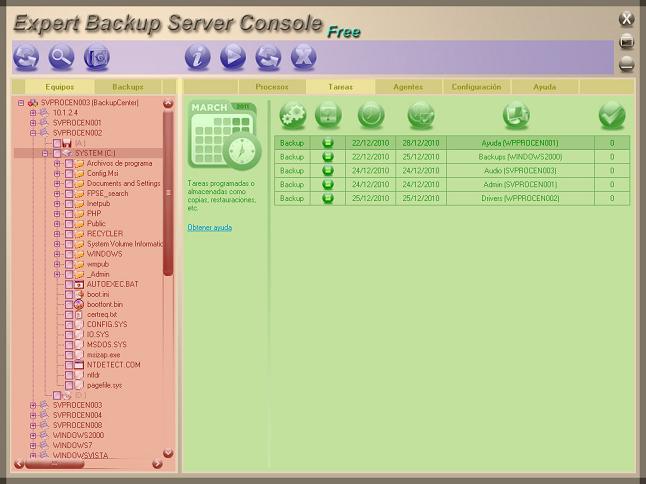Expand the WINDOWS2000 computer node
Viewport: 646px width, 484px height.
pos(33,435)
